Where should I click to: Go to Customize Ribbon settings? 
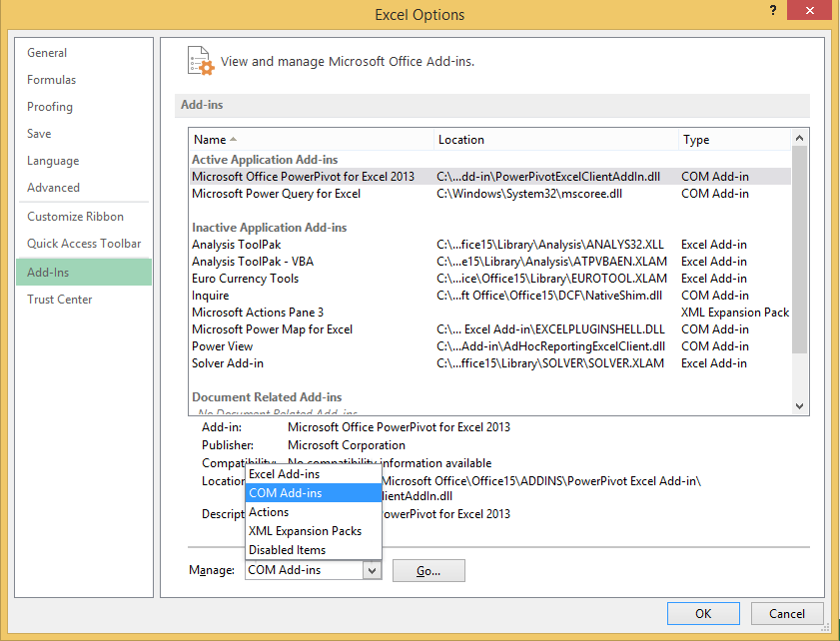[x=76, y=217]
